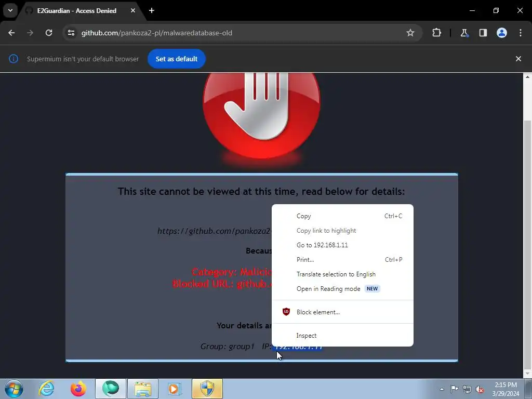Open the Labs flask icon
Image resolution: width=532 pixels, height=399 pixels.
[x=464, y=33]
